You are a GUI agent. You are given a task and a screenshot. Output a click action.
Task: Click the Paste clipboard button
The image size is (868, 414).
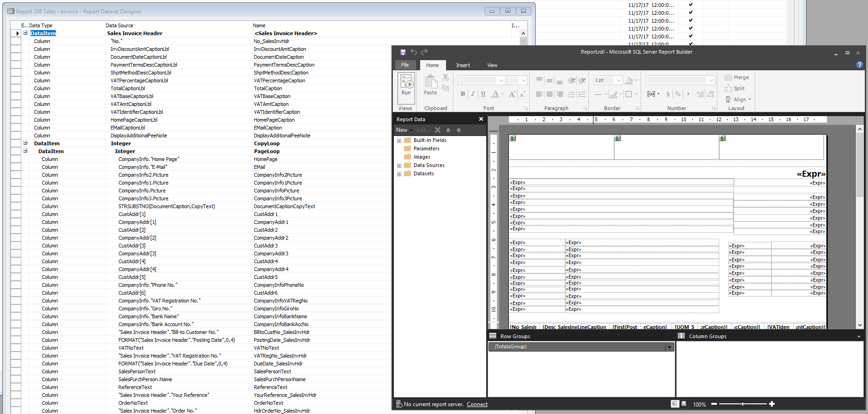[430, 85]
